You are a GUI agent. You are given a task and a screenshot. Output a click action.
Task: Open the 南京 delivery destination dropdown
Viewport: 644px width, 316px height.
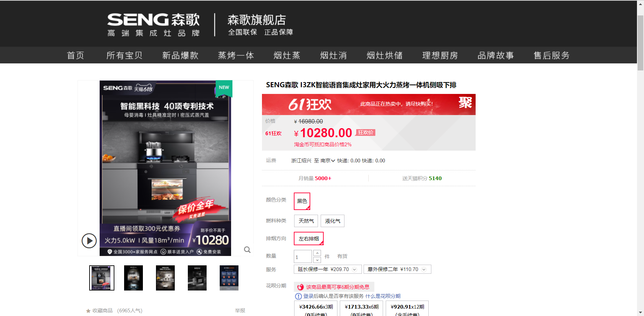pyautogui.click(x=327, y=161)
